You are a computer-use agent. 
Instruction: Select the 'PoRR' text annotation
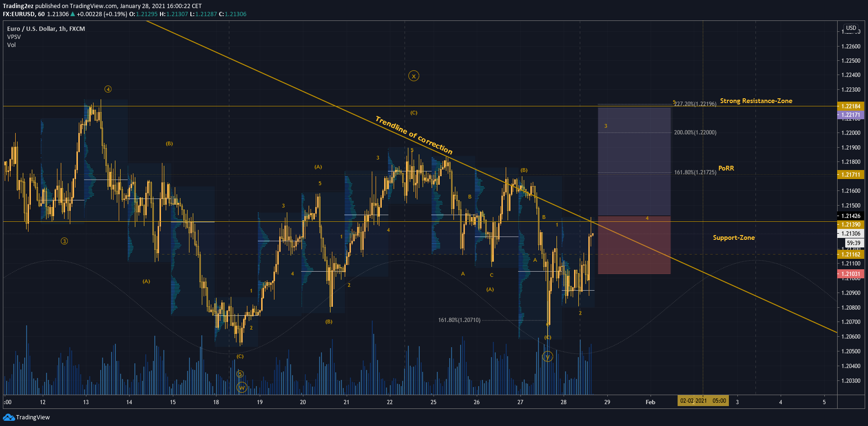pos(726,168)
